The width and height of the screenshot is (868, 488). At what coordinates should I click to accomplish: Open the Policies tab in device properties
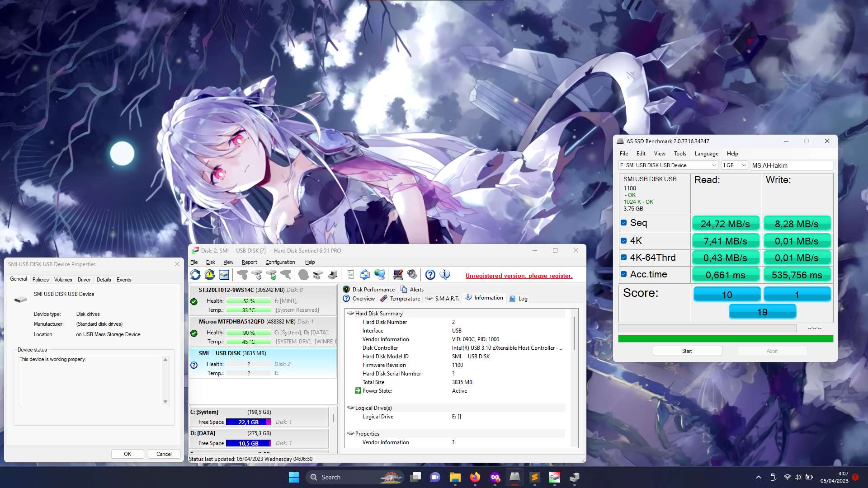(x=40, y=280)
